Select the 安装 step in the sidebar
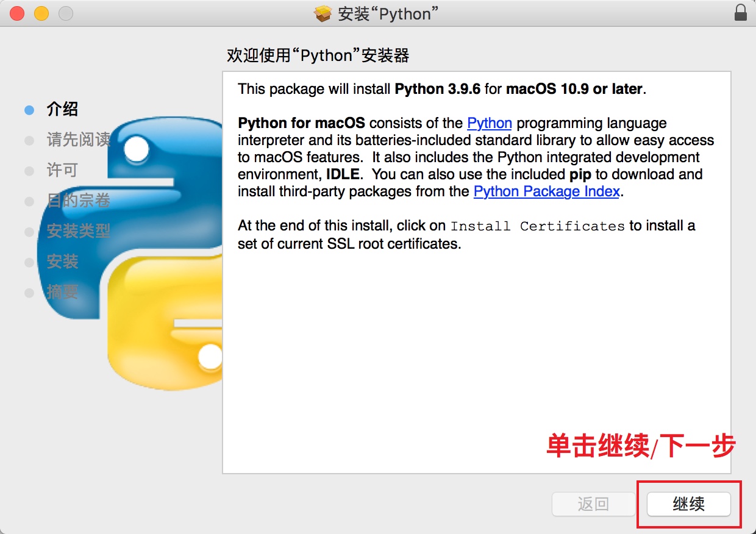This screenshot has width=756, height=534. coord(62,262)
